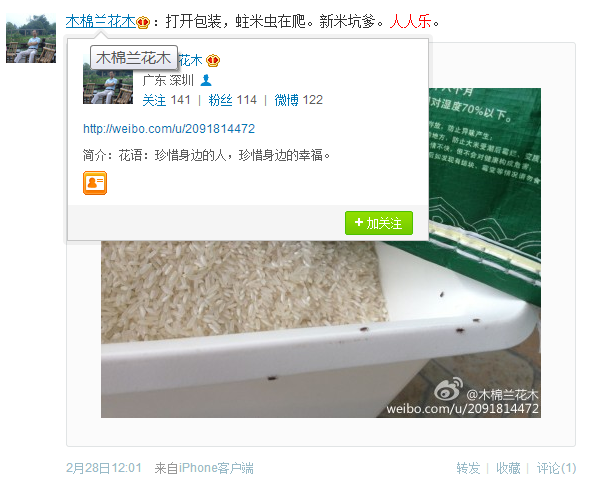Click the iPhone客户端 source link
Screen dimensions: 605x490
(216, 468)
